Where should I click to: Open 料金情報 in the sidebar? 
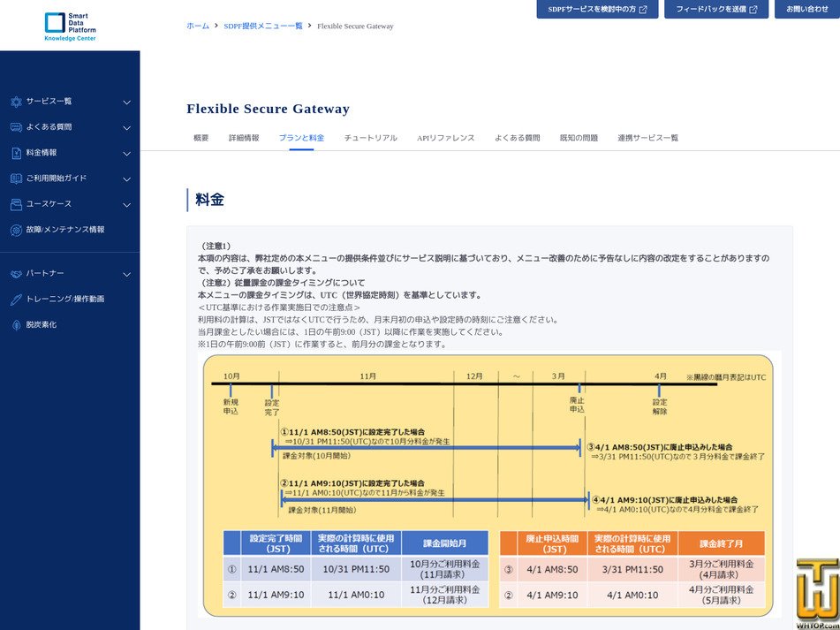(42, 153)
